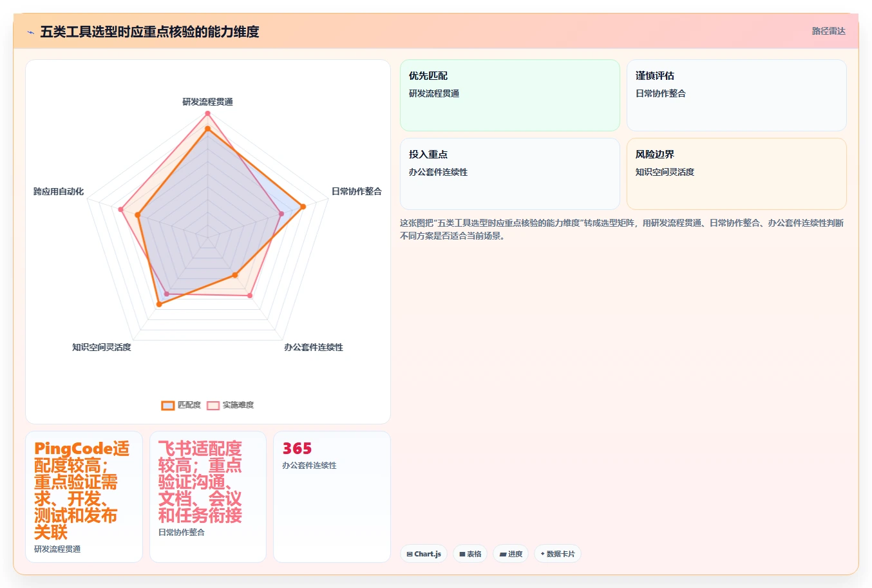Screen dimensions: 872x588
Task: Click the Chart.js chip
Action: pos(424,554)
